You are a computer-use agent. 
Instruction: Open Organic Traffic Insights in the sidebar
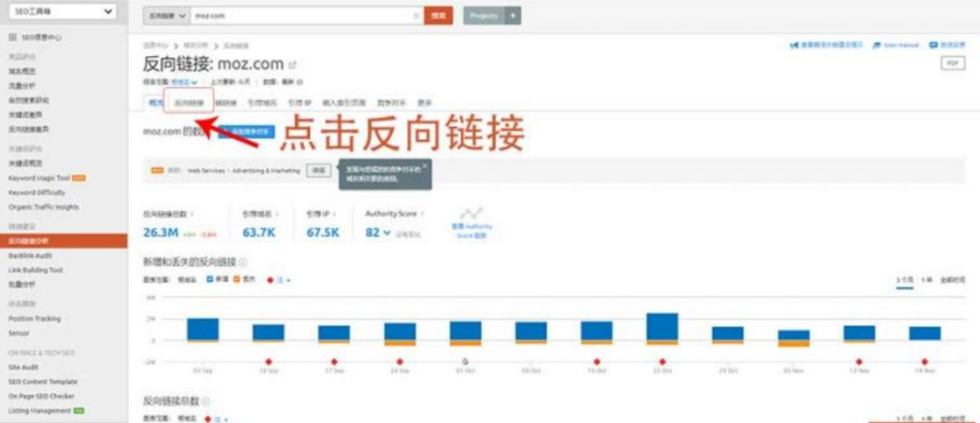[x=44, y=207]
